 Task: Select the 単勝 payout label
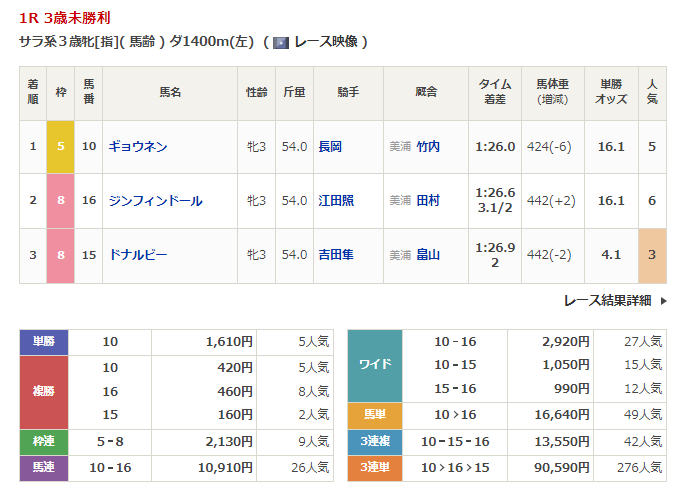[43, 342]
